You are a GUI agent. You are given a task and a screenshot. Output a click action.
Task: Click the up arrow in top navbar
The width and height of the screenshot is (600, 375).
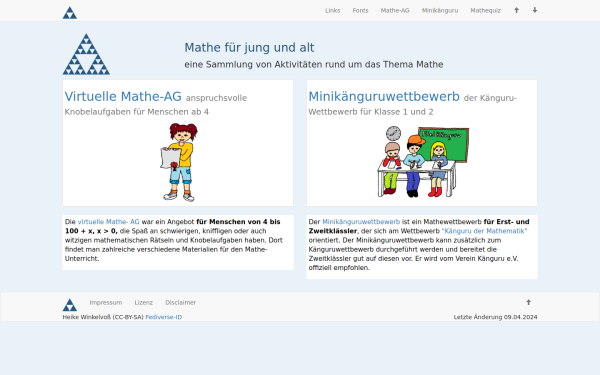[x=516, y=10]
